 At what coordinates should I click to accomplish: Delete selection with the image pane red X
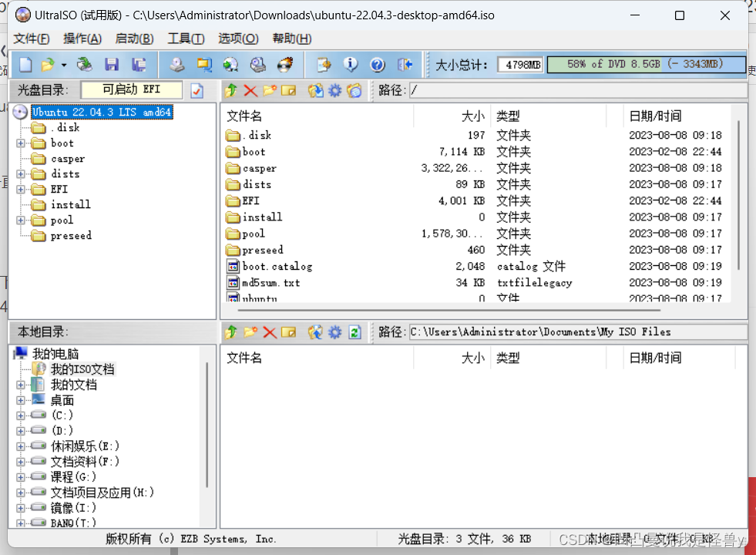tap(250, 90)
